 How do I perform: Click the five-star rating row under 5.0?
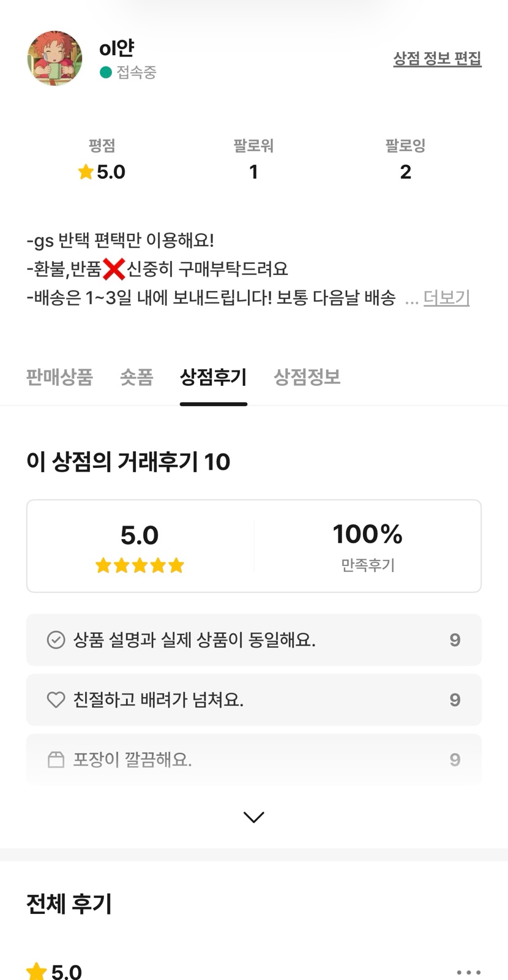pos(140,565)
